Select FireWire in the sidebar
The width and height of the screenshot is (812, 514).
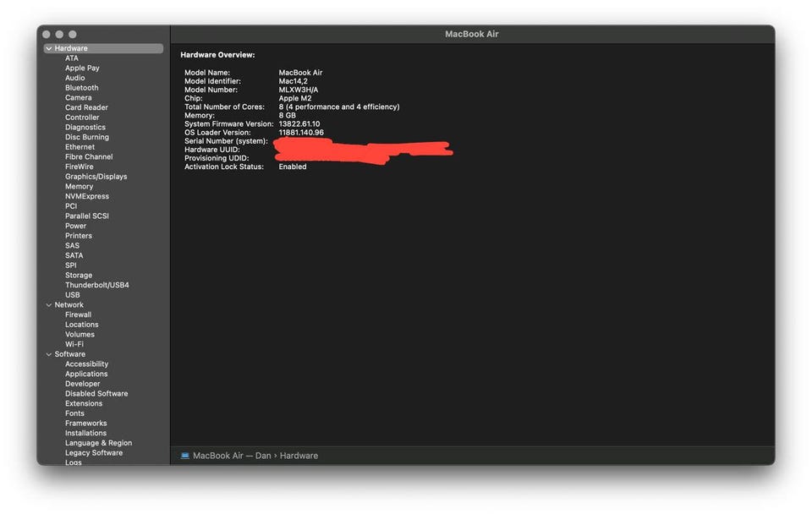coord(80,167)
